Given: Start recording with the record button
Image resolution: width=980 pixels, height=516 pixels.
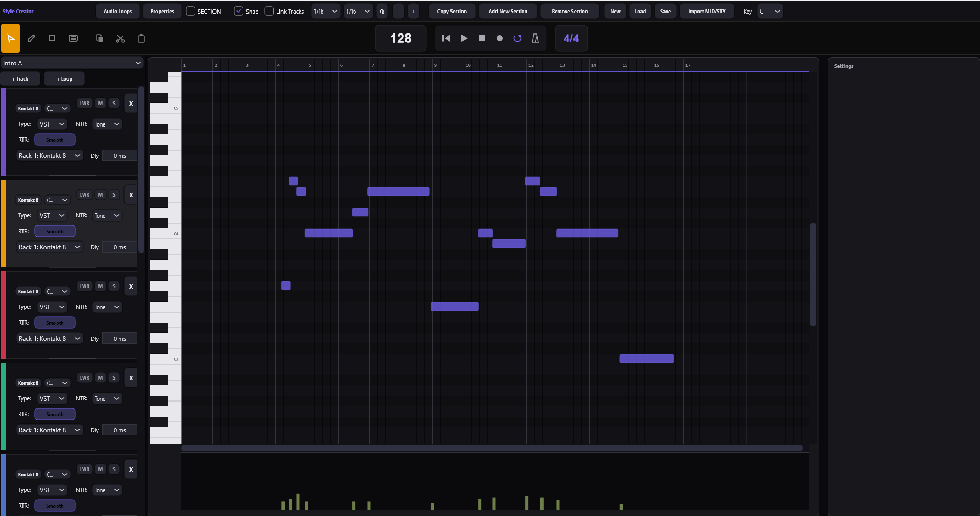Looking at the screenshot, I should click(500, 38).
